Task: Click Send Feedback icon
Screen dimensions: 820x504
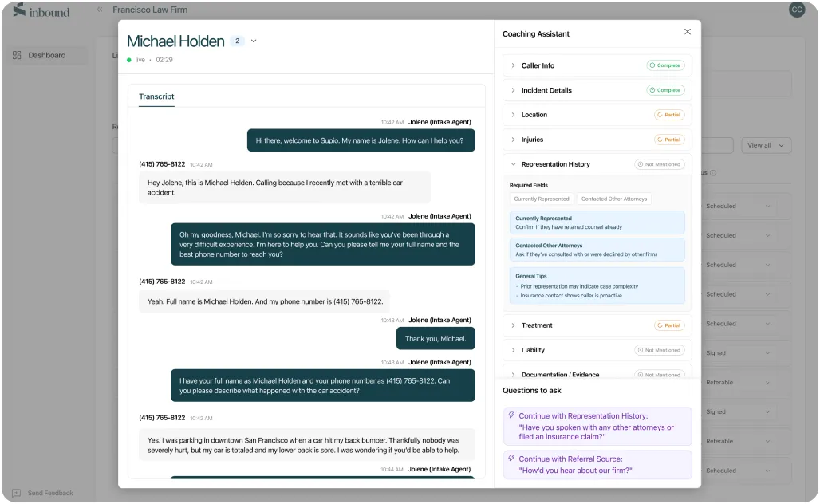Action: (16, 493)
